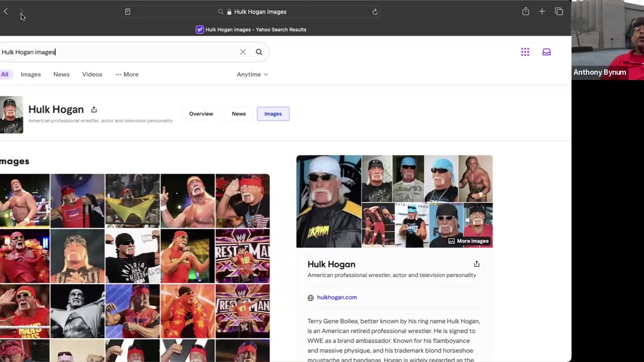Go back with the browser back arrow
Viewport: 644px width, 362px height.
pyautogui.click(x=6, y=12)
